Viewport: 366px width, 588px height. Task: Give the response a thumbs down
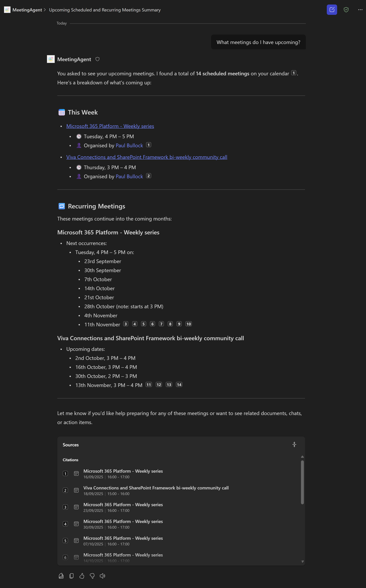92,576
